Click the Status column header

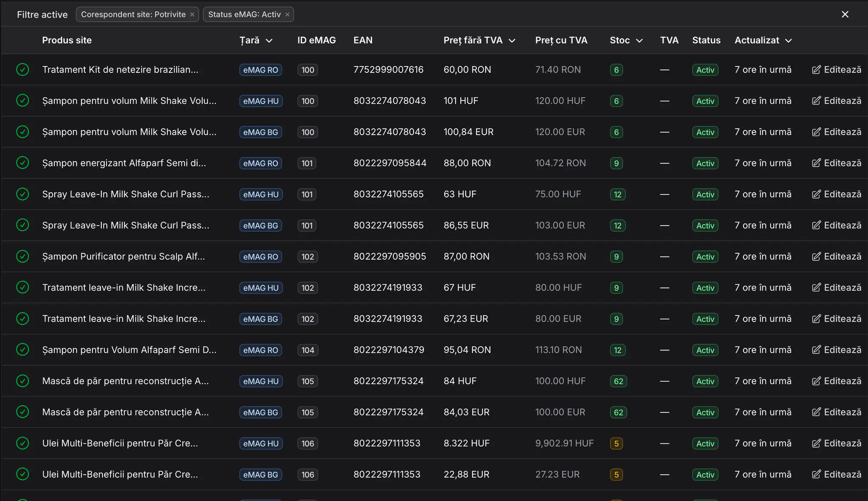[x=706, y=40]
